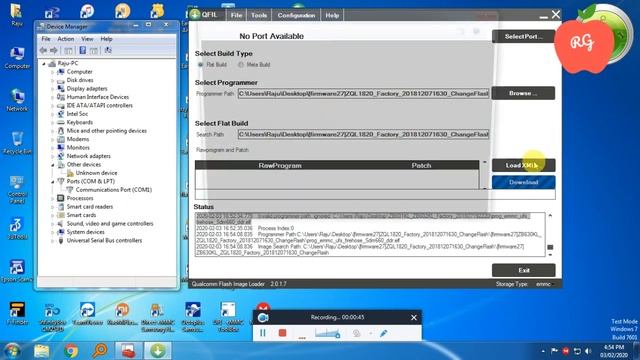This screenshot has width=640, height=360.
Task: Open blue Help icon in Device Manager toolbar
Action: click(82, 50)
